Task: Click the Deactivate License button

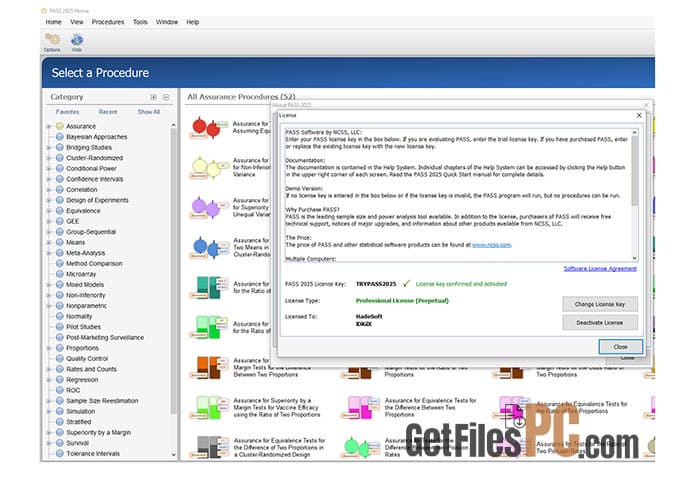Action: 600,322
